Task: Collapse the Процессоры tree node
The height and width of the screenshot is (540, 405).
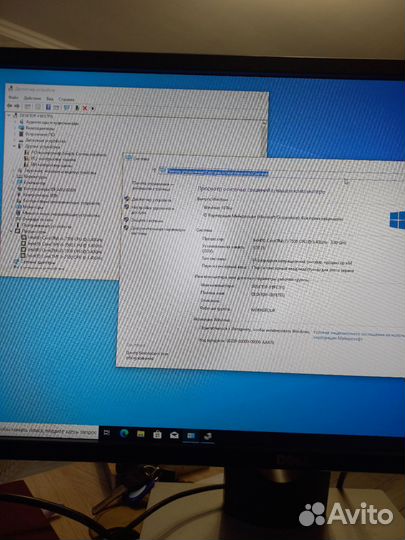Action: pos(12,231)
